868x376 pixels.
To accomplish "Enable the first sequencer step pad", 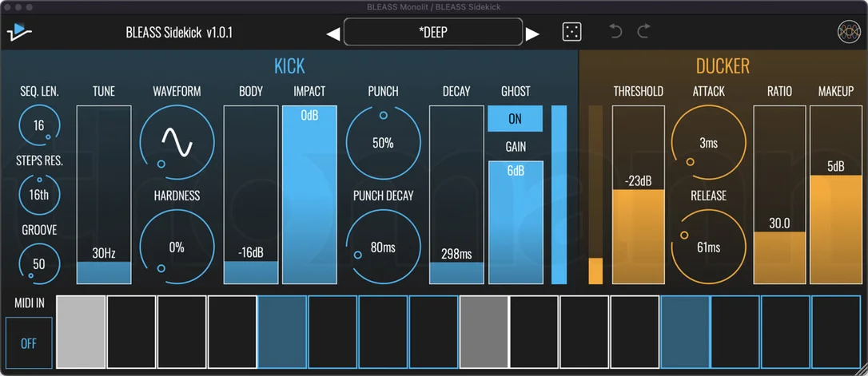I will coord(81,332).
